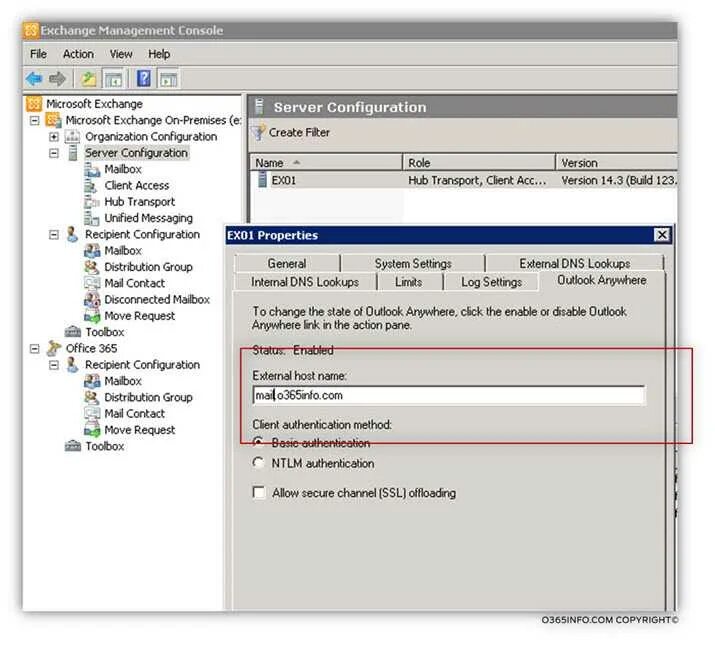Click the on-premises Toolbox icon
This screenshot has height=651, width=715.
(x=73, y=331)
